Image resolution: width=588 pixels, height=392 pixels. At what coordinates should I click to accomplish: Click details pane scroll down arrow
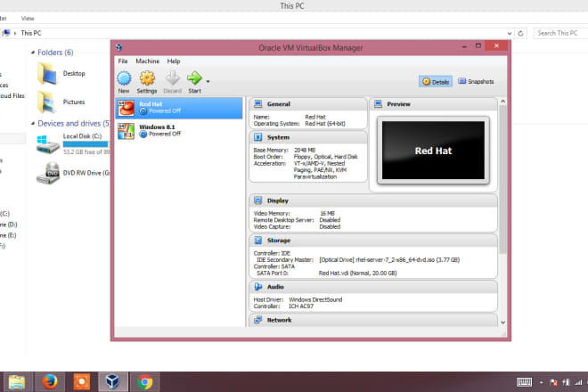502,323
